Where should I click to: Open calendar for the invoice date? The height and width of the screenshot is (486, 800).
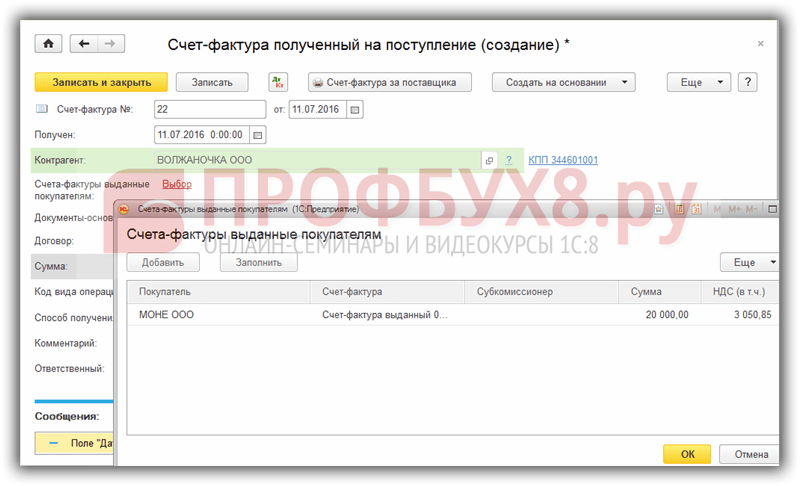355,110
